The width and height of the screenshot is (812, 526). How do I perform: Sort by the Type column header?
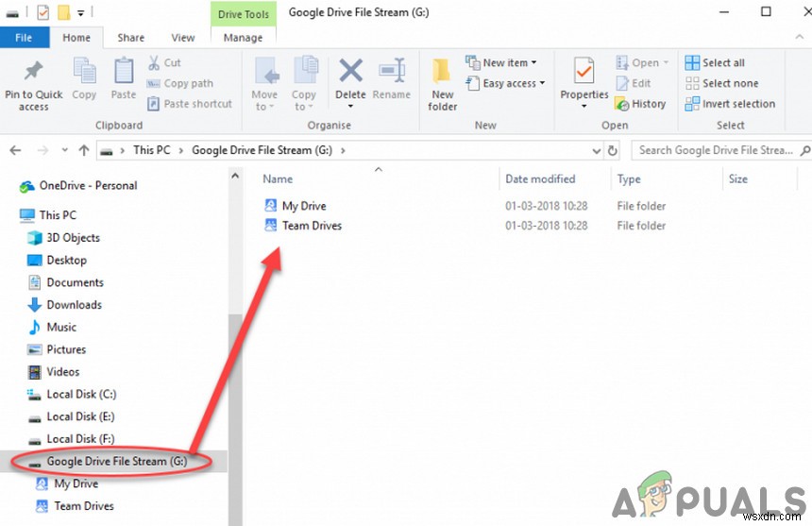pos(629,179)
